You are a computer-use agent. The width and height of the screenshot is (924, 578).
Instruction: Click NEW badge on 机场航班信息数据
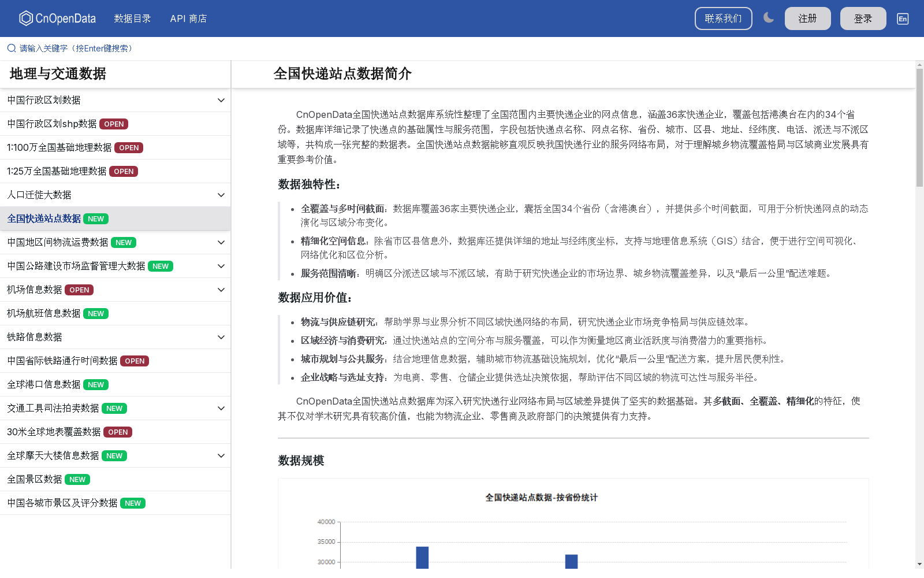(96, 313)
